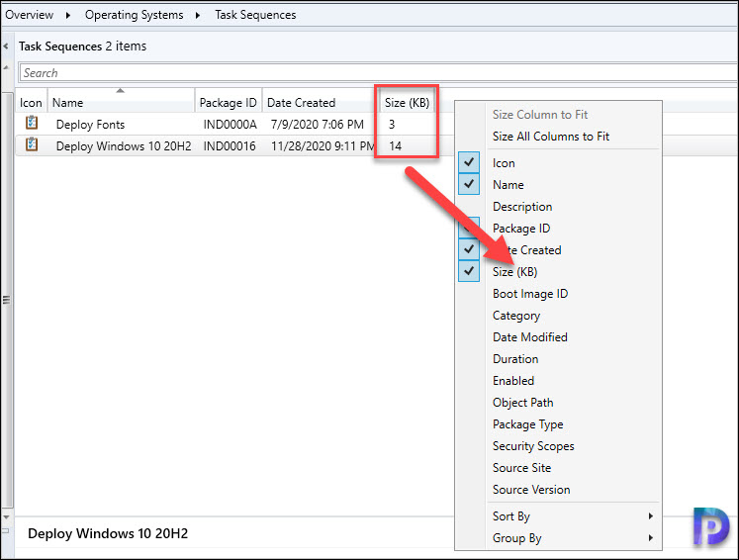Add the Security Scopes column
Screen dimensions: 739x560
pyautogui.click(x=533, y=446)
